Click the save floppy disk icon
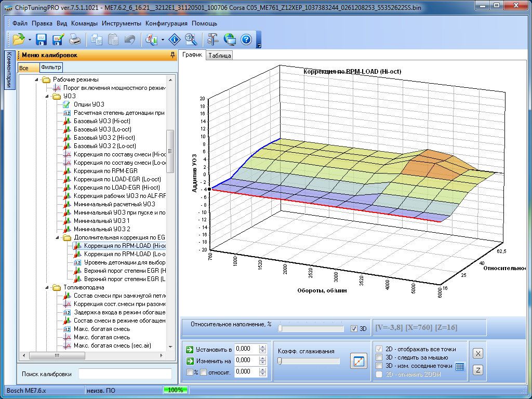Screen dimensions: 532x399 click(x=42, y=39)
